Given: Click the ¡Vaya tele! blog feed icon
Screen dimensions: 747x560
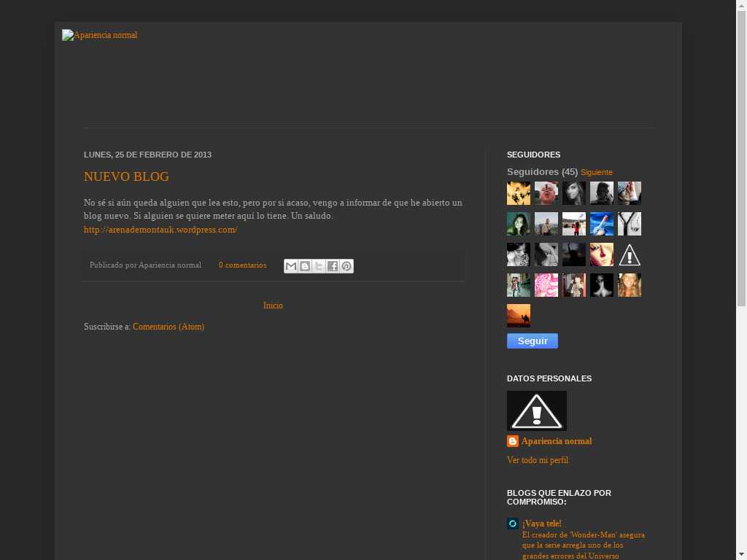Looking at the screenshot, I should coord(513,524).
